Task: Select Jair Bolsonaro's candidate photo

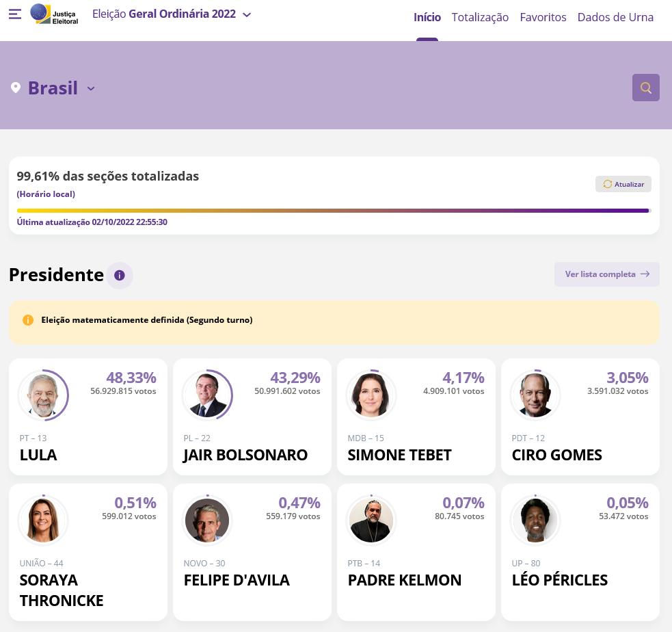Action: point(207,395)
